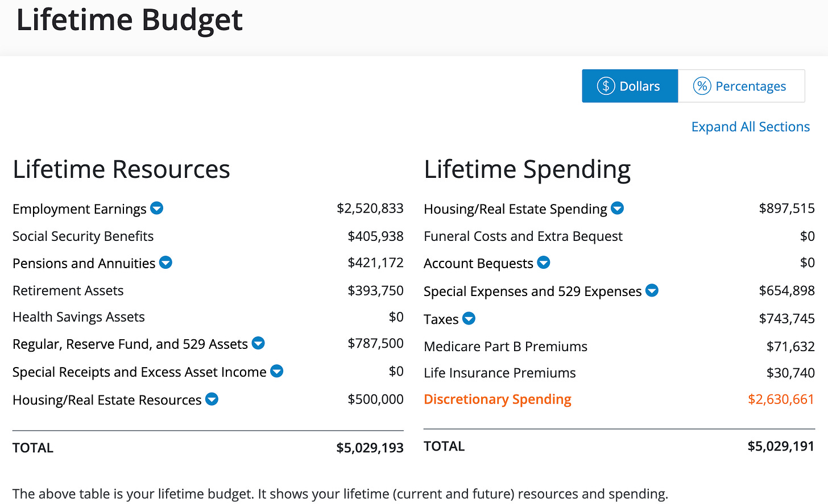
Task: Expand the Taxes arrow icon
Action: point(469,318)
